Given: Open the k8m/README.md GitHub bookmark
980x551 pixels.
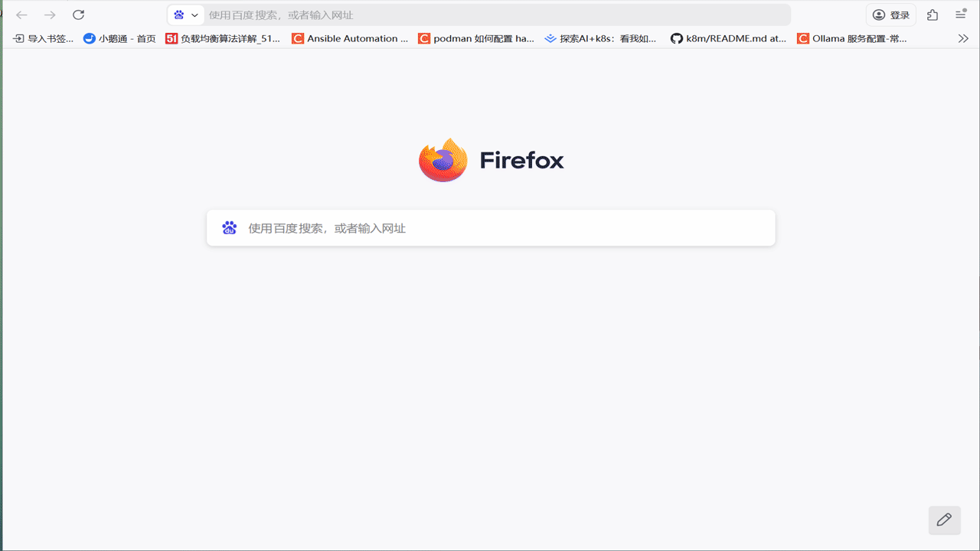Looking at the screenshot, I should coord(728,38).
